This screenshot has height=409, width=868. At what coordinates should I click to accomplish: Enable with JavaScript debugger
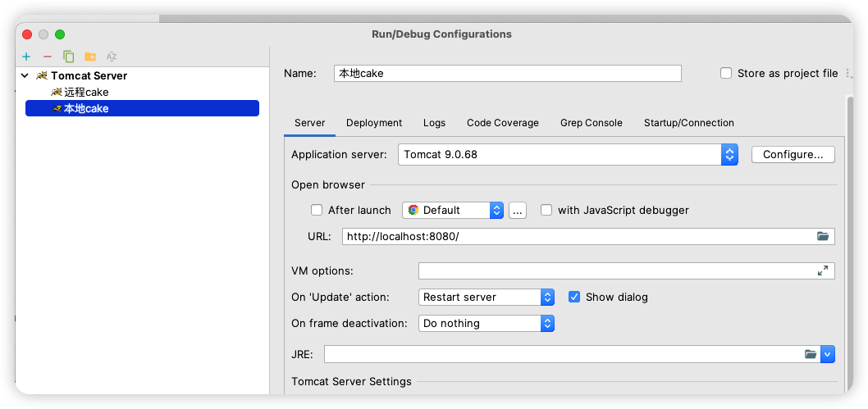click(x=546, y=210)
